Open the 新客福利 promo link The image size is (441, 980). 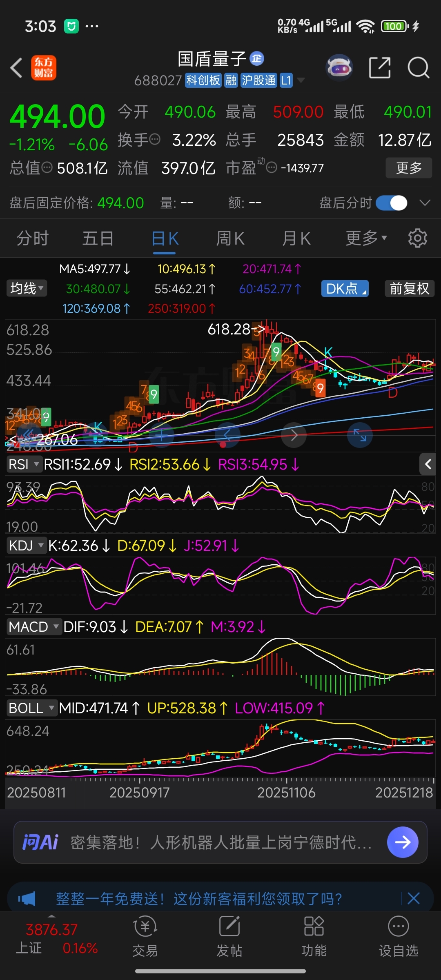coord(199,898)
